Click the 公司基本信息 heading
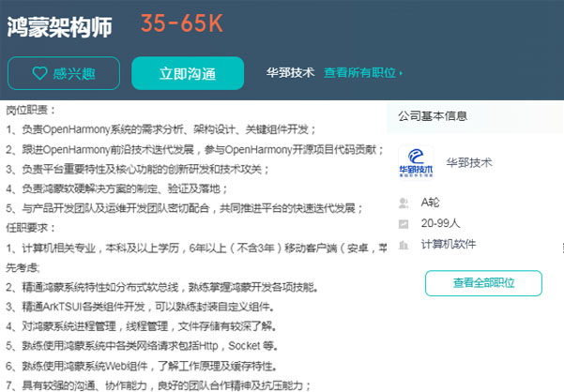Screen dimensions: 564x392 click(x=433, y=116)
